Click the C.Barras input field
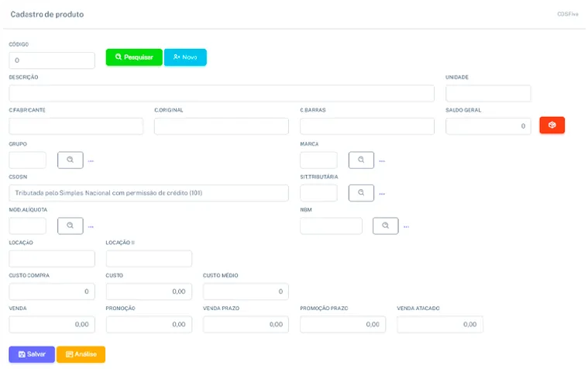 click(x=367, y=126)
